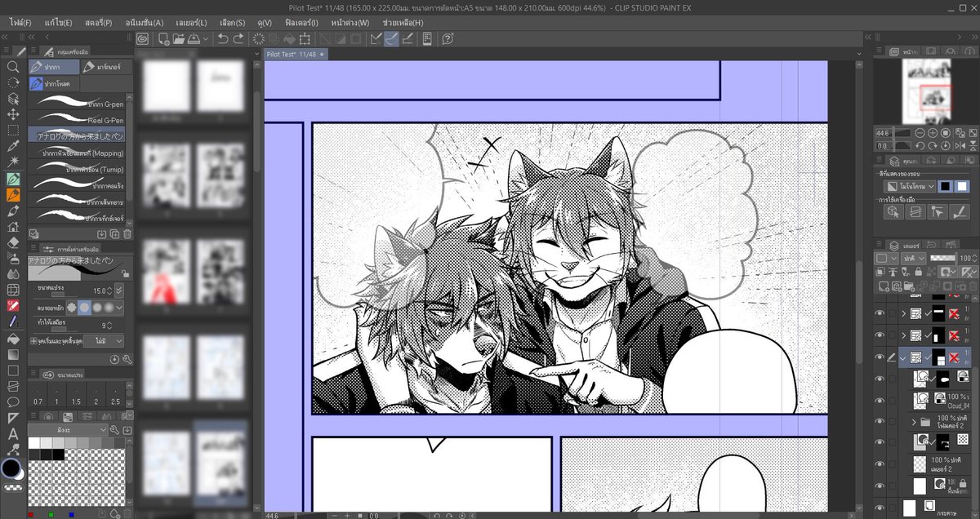
Task: Select the green Pen tool
Action: pos(12,178)
